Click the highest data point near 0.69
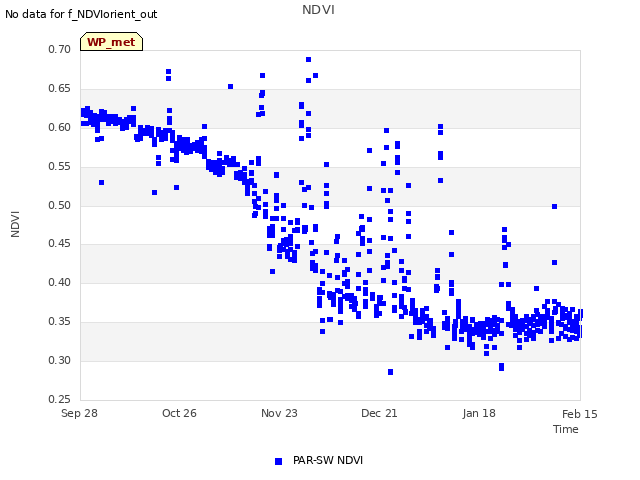The image size is (640, 480). coord(309,60)
